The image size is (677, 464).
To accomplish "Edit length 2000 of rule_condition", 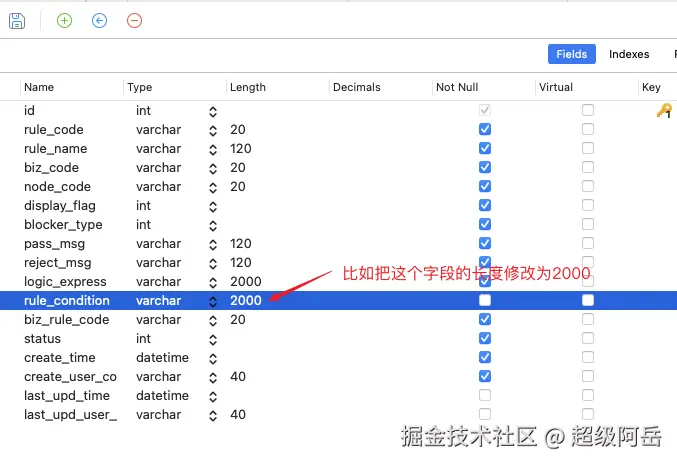I will [246, 300].
